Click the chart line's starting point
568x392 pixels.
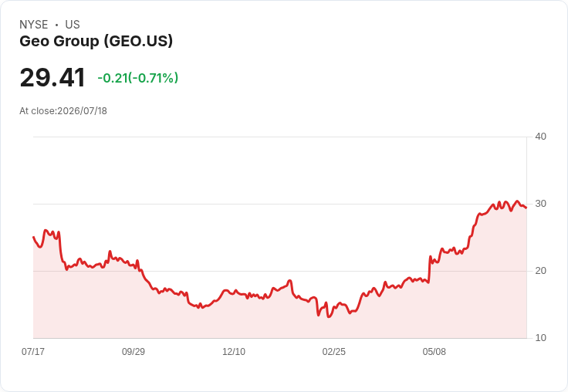[34, 237]
